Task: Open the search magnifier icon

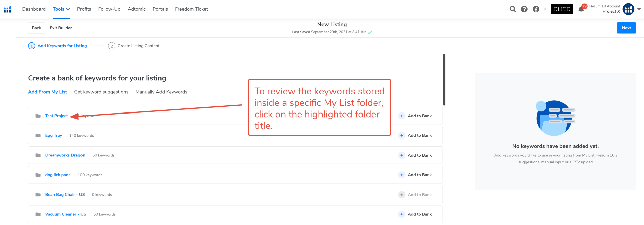Action: 513,9
